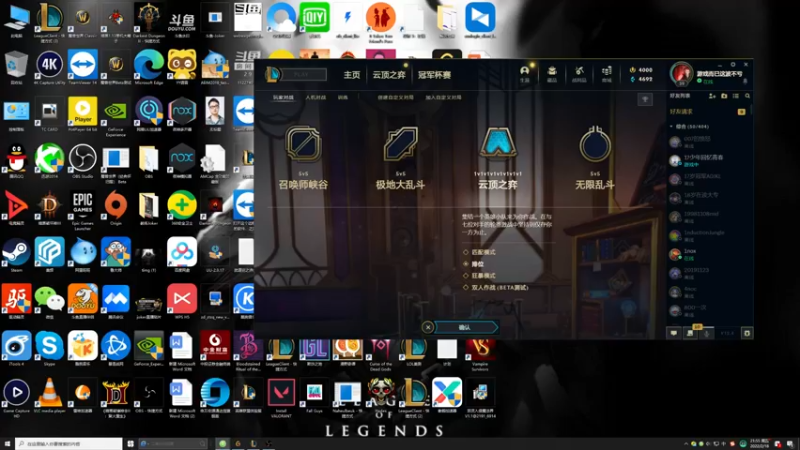
Task: Switch to the 训练 sub-tab
Action: click(343, 97)
